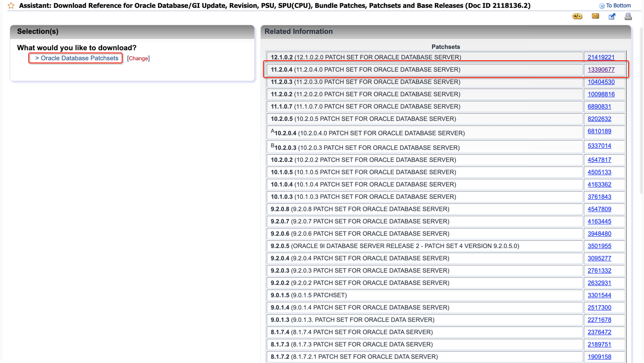This screenshot has height=363, width=644.
Task: Click the Patchsets table heading
Action: point(446,47)
